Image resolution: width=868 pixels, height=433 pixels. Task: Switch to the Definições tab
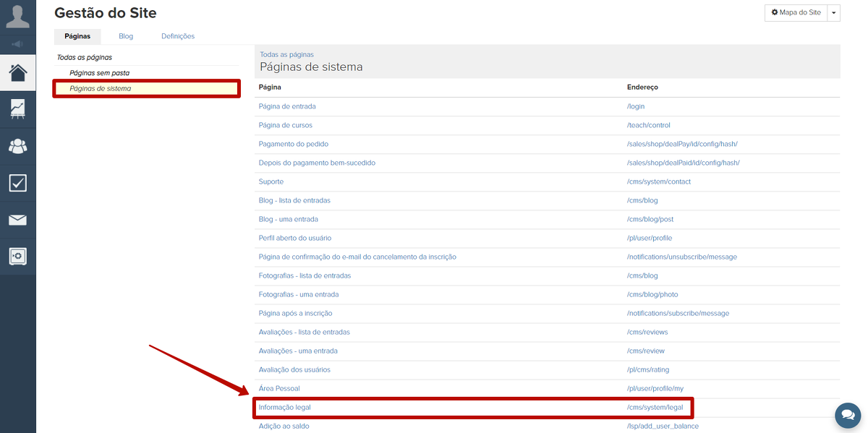(178, 36)
